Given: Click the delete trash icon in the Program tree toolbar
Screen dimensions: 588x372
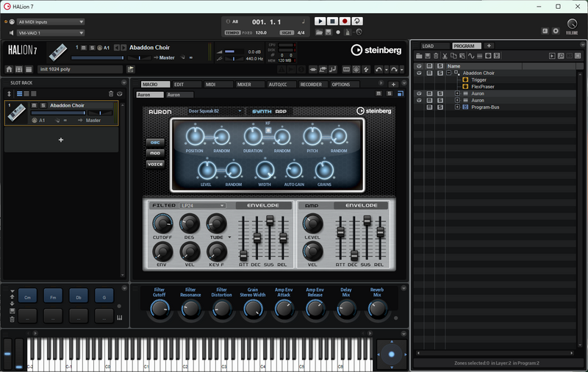Looking at the screenshot, I should pyautogui.click(x=436, y=56).
